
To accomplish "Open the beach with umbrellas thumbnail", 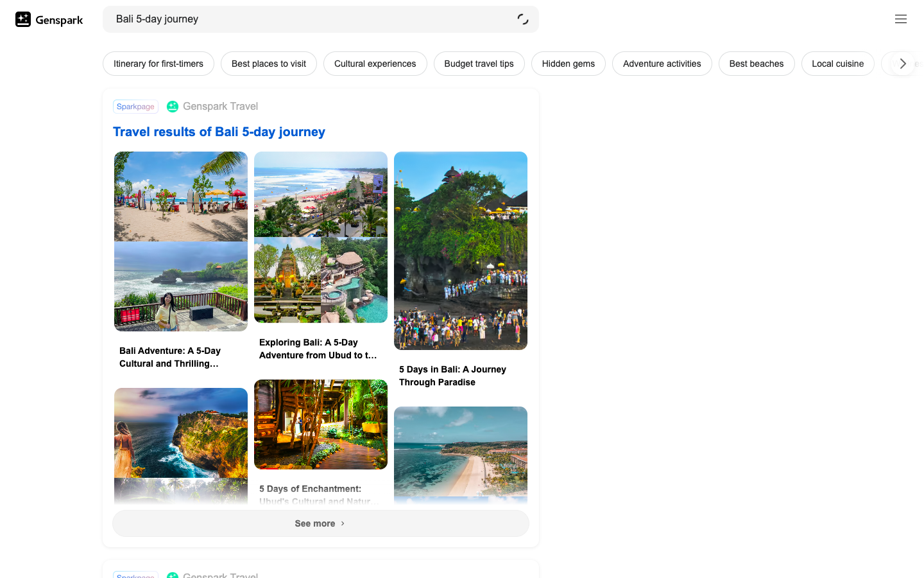I will (181, 197).
